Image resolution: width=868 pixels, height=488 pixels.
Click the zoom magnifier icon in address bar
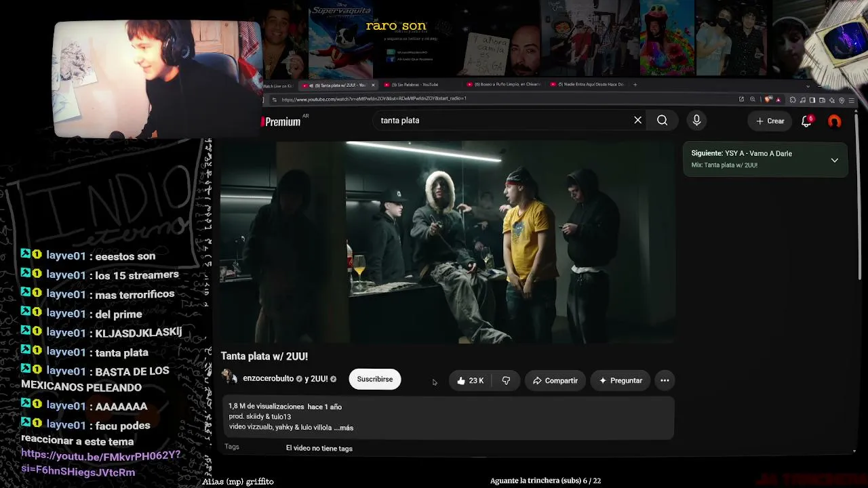click(752, 100)
